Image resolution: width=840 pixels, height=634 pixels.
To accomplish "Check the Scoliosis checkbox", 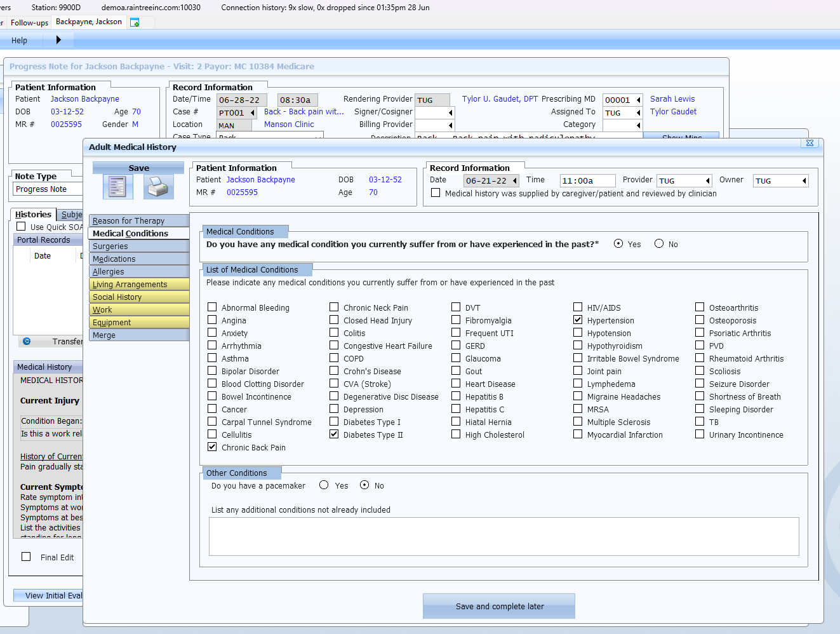I will click(x=700, y=370).
